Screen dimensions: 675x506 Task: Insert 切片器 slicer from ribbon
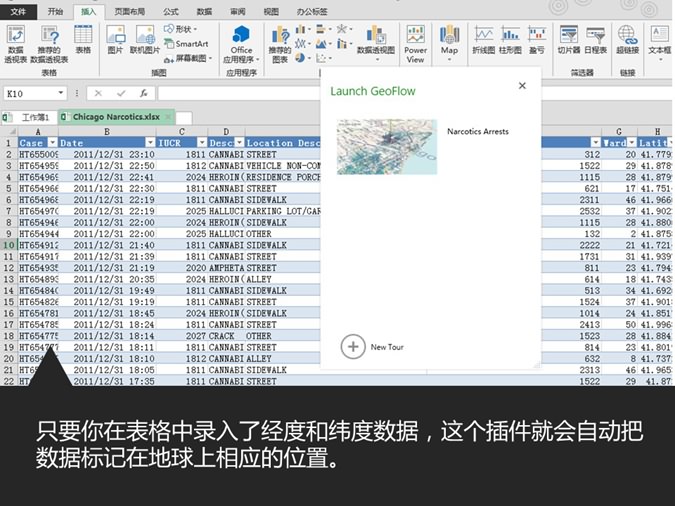568,38
